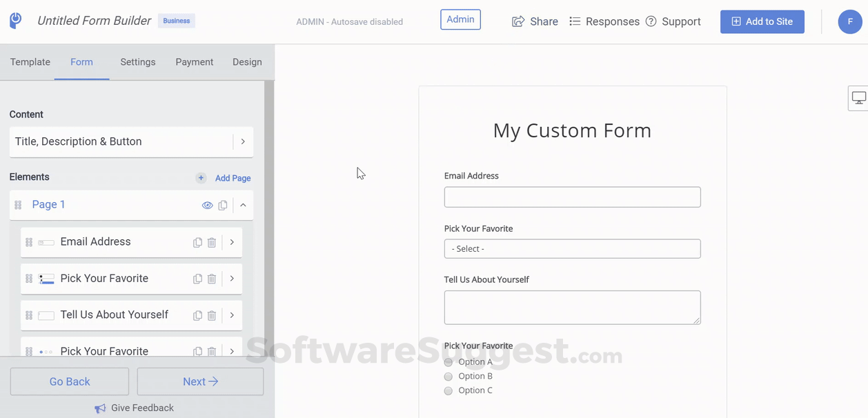
Task: Switch to the Design tab
Action: (x=247, y=61)
